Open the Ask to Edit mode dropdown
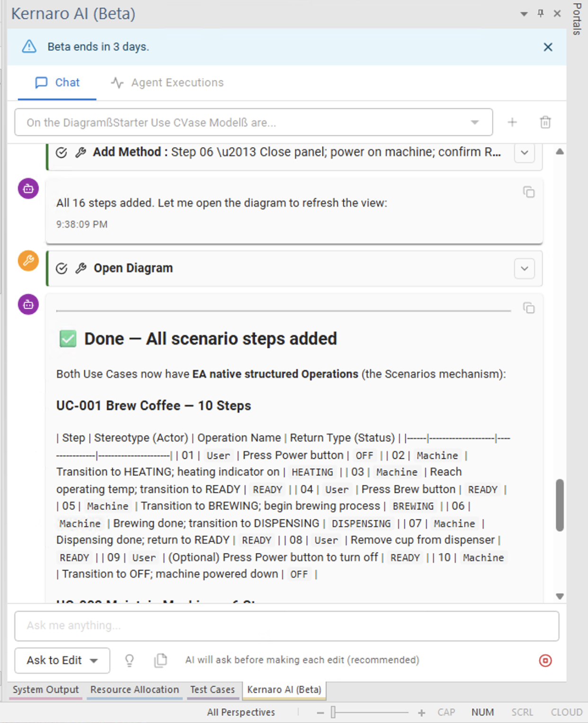588x723 pixels. click(62, 660)
